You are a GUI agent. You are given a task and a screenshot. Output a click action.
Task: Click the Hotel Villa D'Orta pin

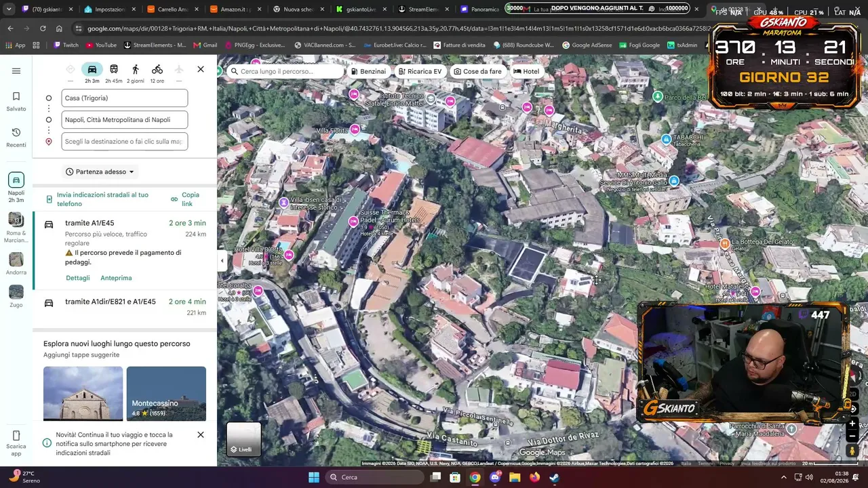pyautogui.click(x=289, y=255)
